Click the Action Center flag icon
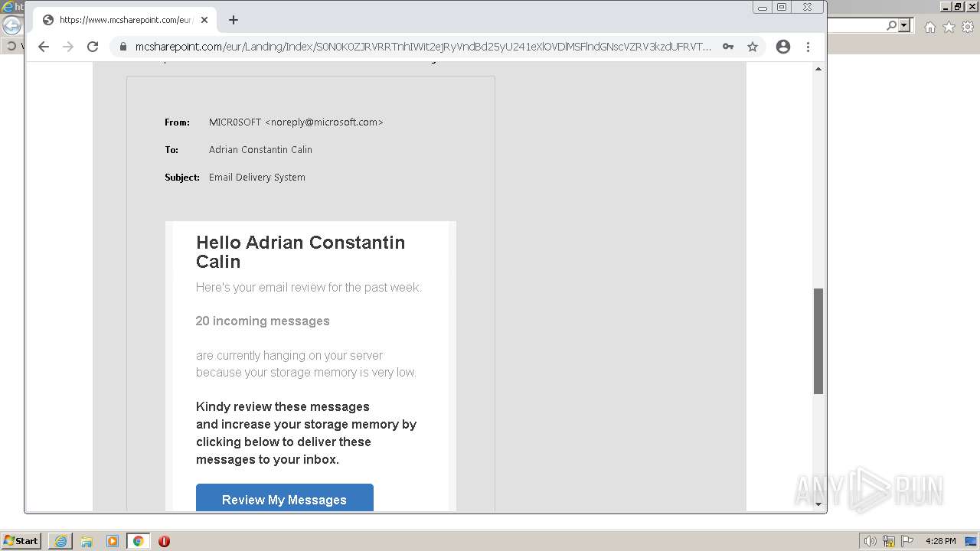980x551 pixels. [908, 541]
